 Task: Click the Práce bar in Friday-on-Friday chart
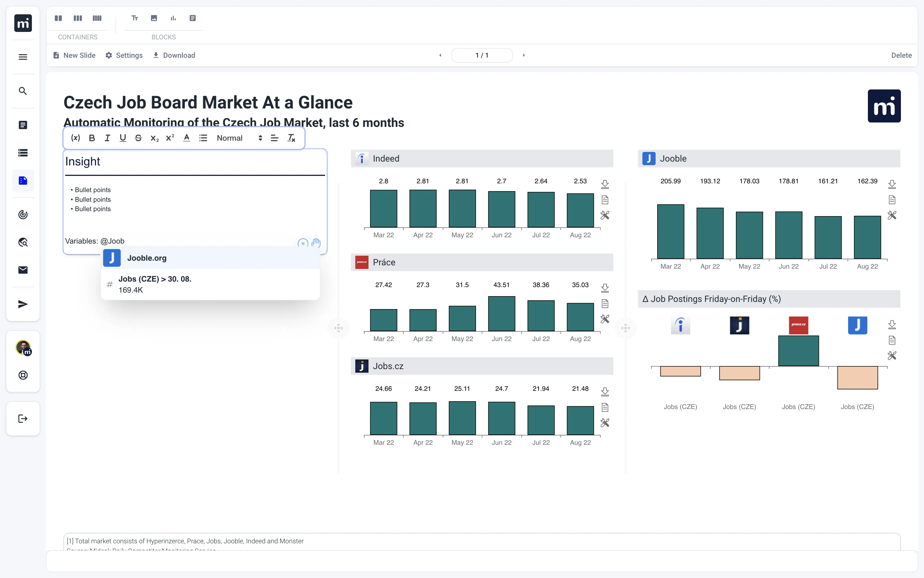click(x=798, y=351)
